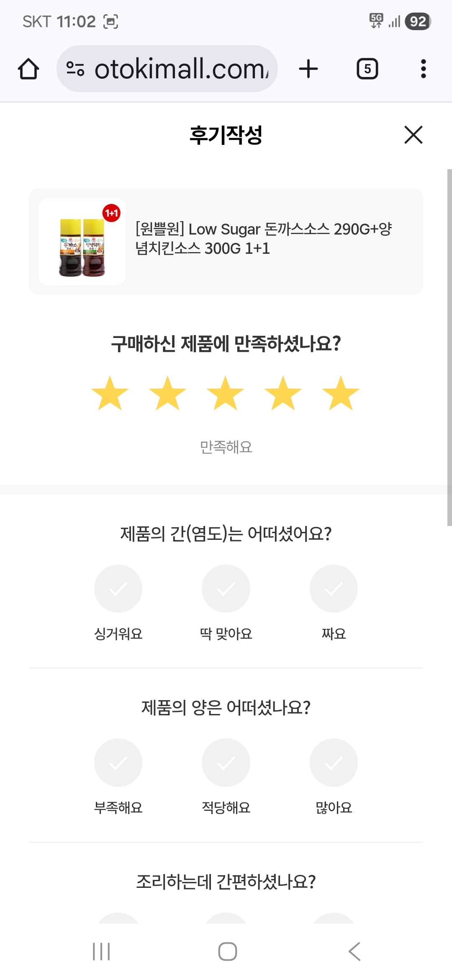Screen dimensions: 452x980
Task: Set rating to three stars
Action: point(225,393)
